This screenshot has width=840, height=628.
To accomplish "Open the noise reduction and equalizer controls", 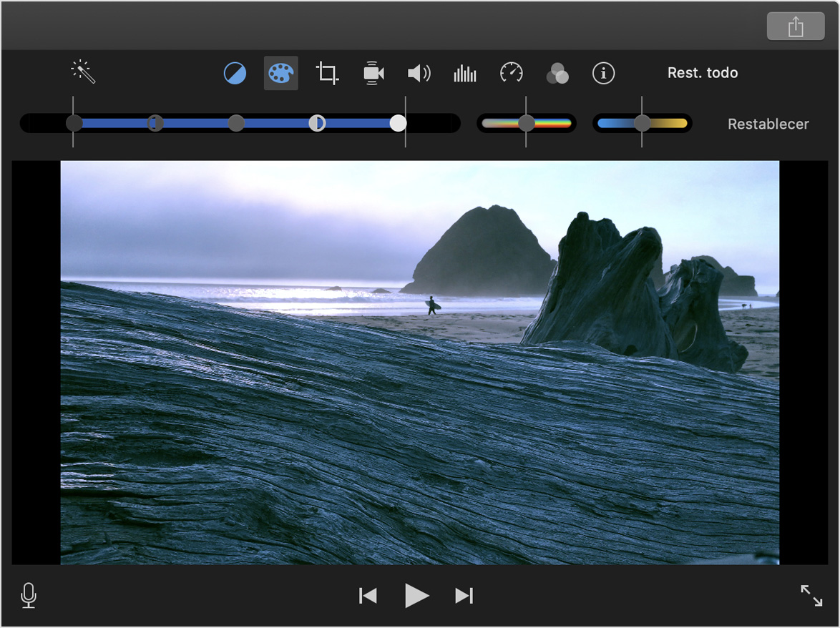I will coord(464,72).
